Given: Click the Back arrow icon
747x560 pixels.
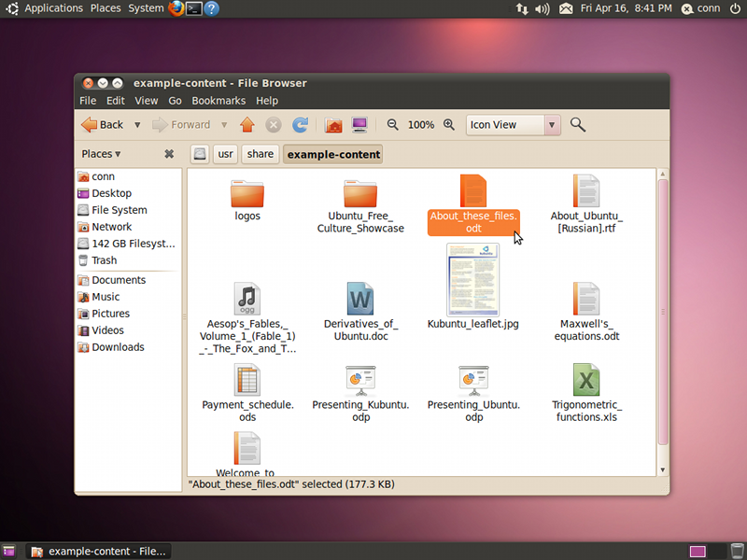Looking at the screenshot, I should click(89, 125).
